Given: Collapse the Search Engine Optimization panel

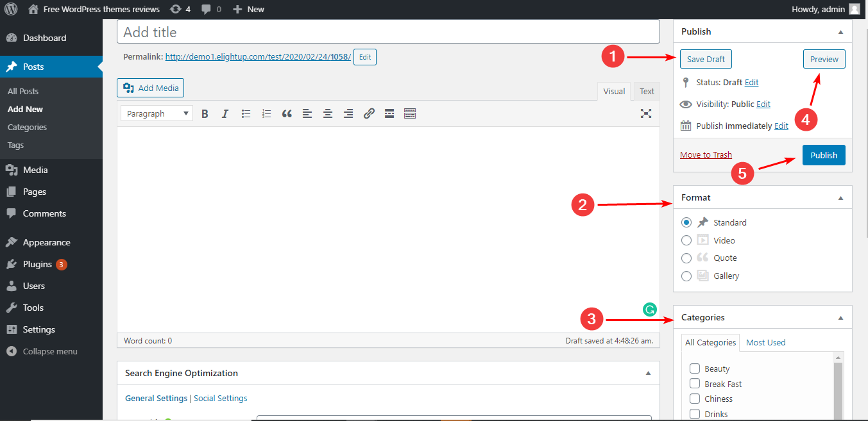Looking at the screenshot, I should click(x=648, y=373).
